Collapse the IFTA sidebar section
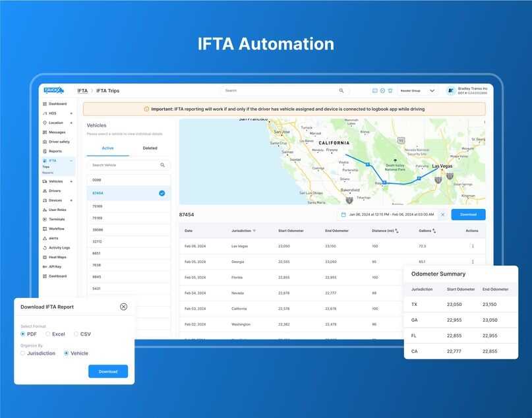The width and height of the screenshot is (532, 418). click(x=71, y=160)
